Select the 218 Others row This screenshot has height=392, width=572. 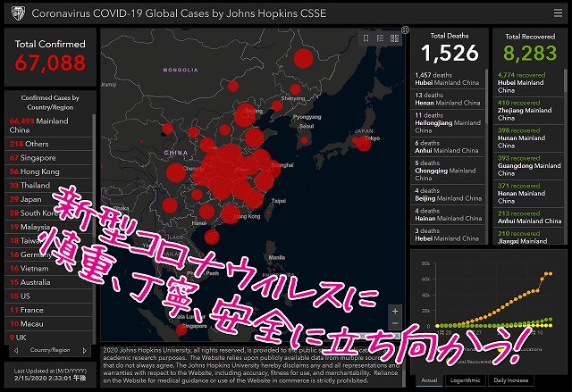(x=48, y=144)
